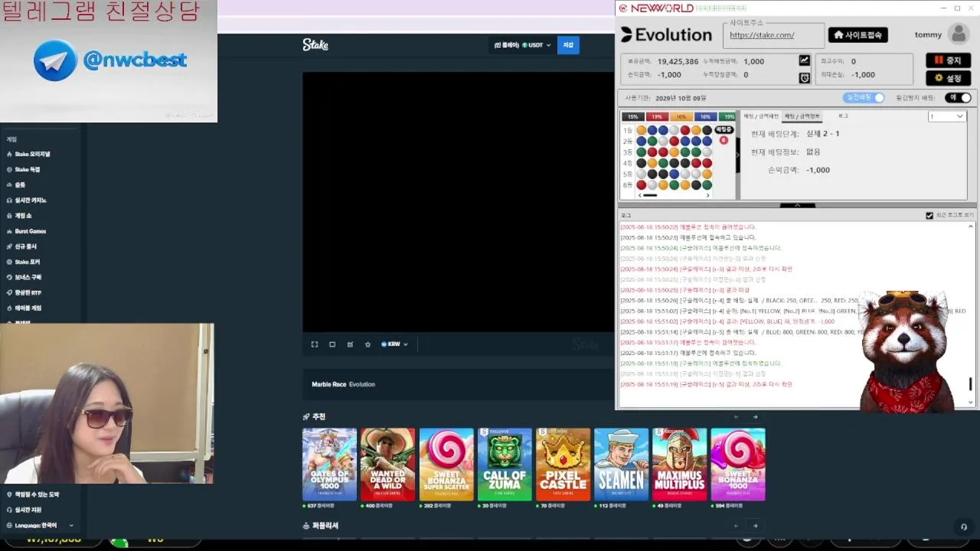Screen dimensions: 980x551
Task: Open Burst Games in sidebar
Action: [x=27, y=231]
